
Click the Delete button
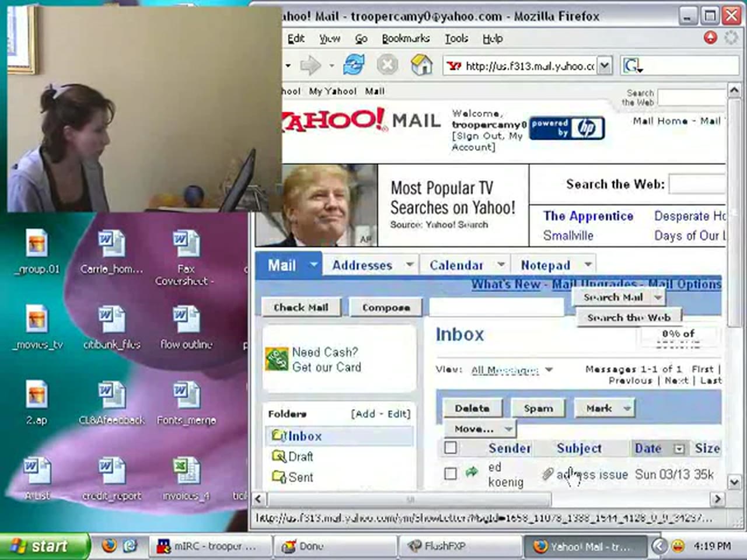click(472, 408)
